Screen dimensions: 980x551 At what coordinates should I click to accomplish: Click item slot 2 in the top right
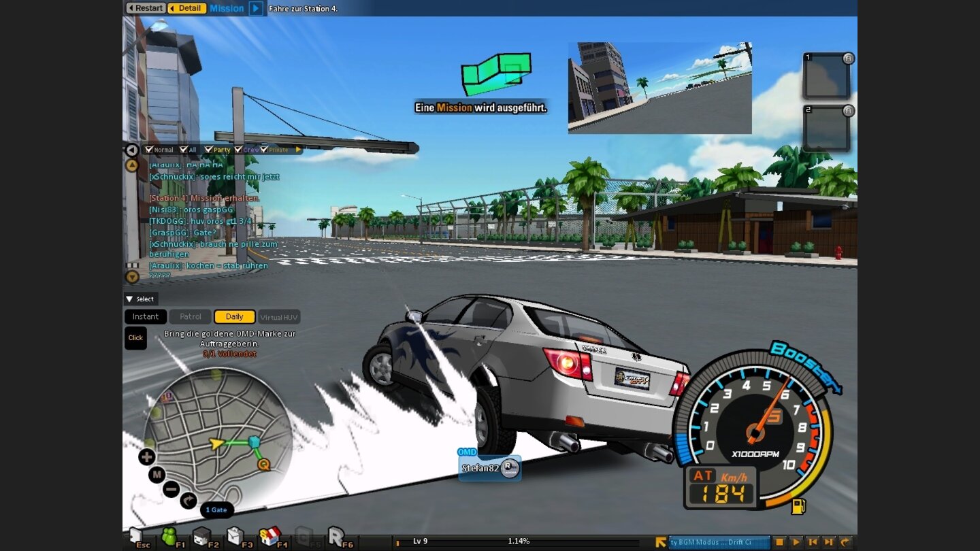tap(827, 128)
